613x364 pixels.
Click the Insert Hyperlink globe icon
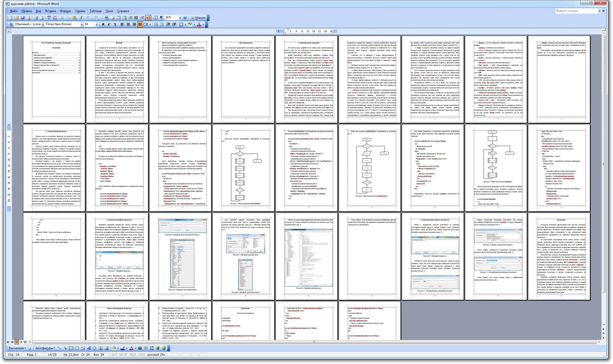point(106,18)
